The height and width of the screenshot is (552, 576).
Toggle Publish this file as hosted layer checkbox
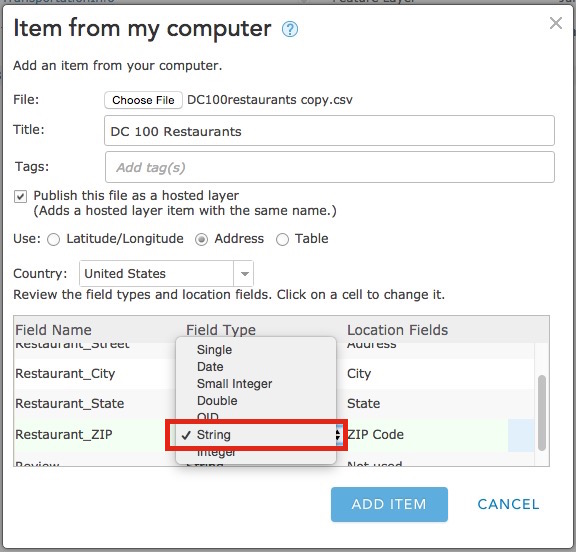pos(21,196)
